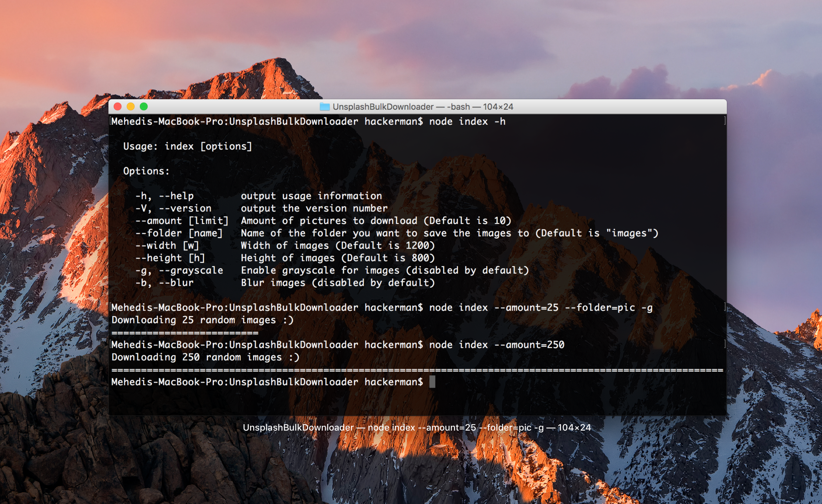Click the '--amount=250' command argument
Viewport: 822px width, 504px height.
[x=529, y=345]
